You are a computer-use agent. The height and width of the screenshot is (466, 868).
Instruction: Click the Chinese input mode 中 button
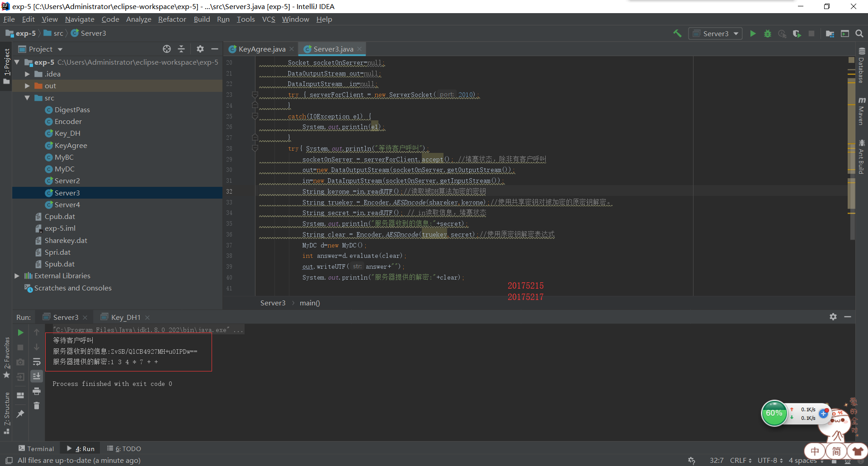815,451
